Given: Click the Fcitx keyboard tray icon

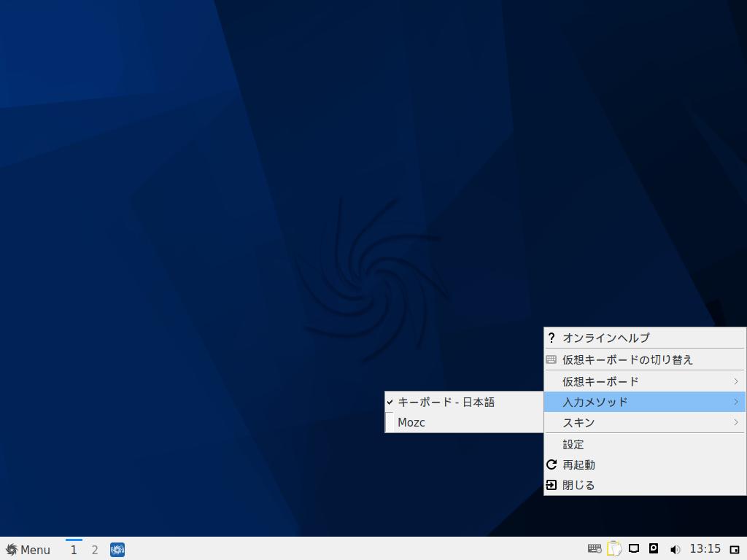Looking at the screenshot, I should (x=595, y=549).
